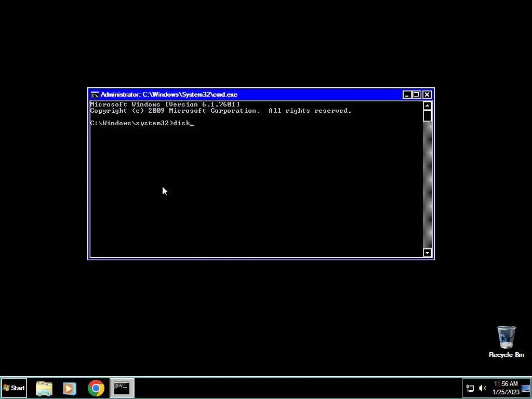Viewport: 532px width, 399px height.
Task: Click the scroll up arrow in cmd window
Action: click(x=427, y=105)
